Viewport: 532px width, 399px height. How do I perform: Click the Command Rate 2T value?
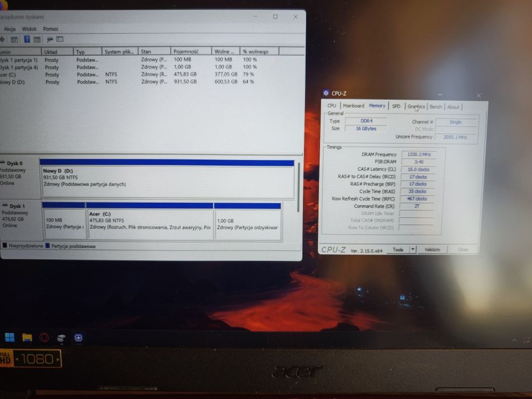click(417, 206)
